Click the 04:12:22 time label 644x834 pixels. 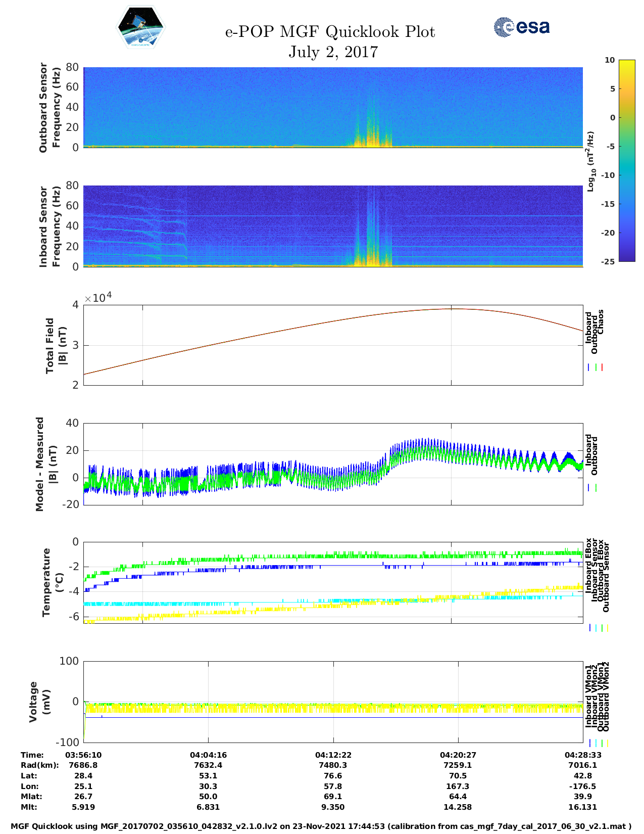(x=333, y=755)
